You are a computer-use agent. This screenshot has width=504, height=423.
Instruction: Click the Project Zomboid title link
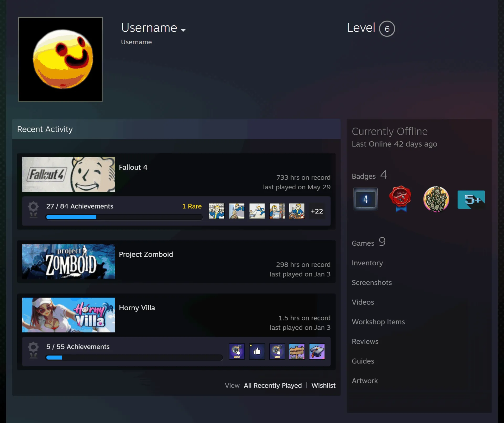[x=146, y=254]
